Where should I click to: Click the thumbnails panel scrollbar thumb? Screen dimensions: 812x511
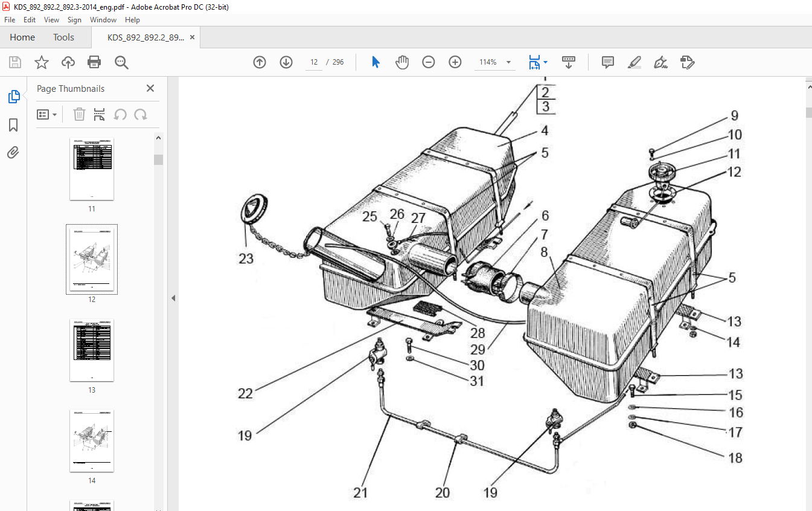pyautogui.click(x=158, y=159)
